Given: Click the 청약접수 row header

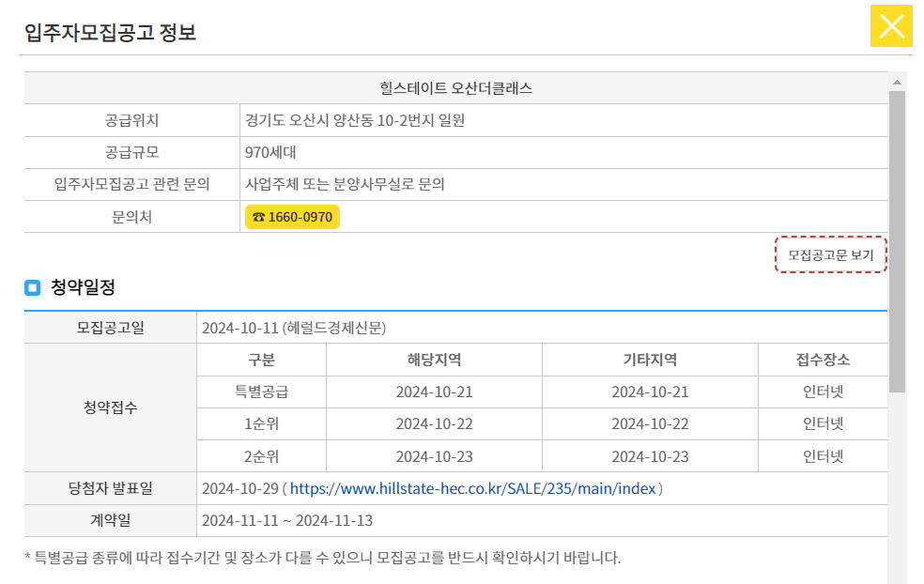Looking at the screenshot, I should 110,407.
